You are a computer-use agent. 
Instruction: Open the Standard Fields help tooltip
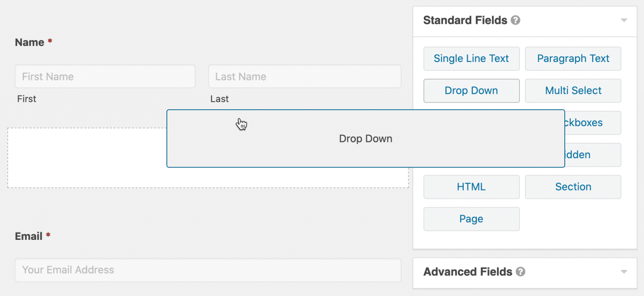click(x=515, y=20)
